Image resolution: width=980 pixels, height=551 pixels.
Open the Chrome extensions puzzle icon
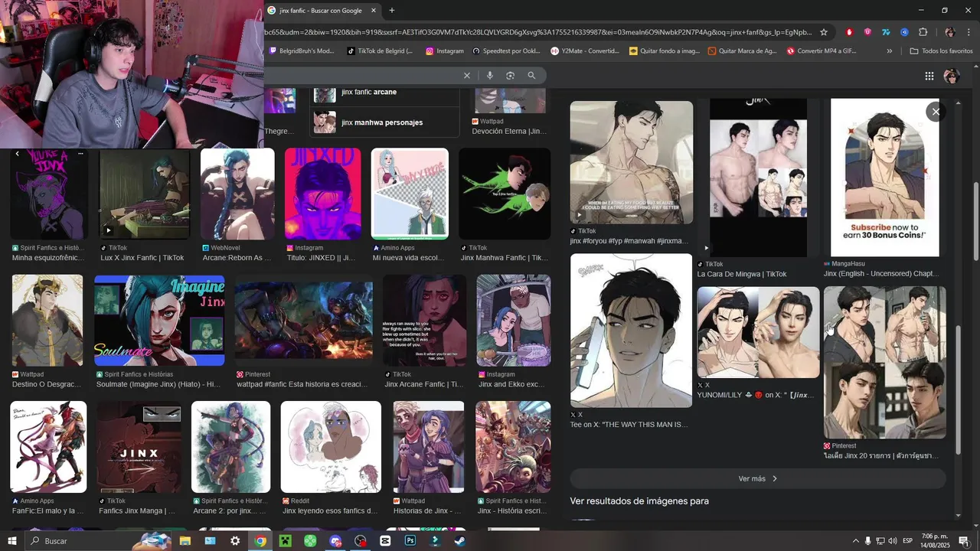923,32
